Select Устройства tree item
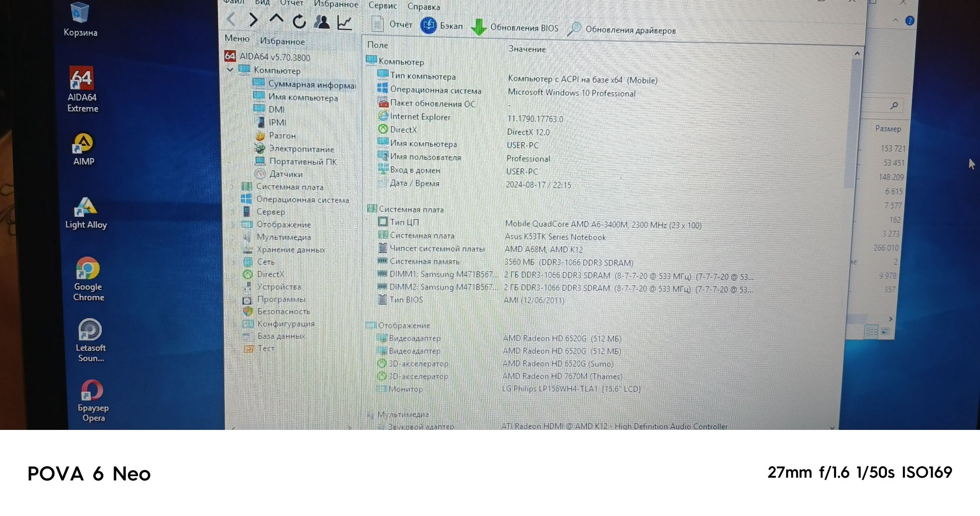980x516 pixels. click(x=272, y=287)
